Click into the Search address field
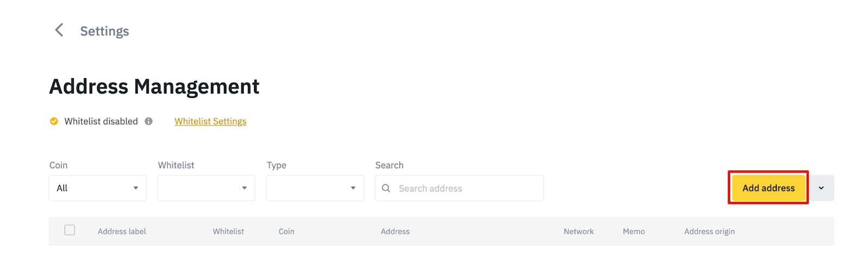 tap(459, 188)
